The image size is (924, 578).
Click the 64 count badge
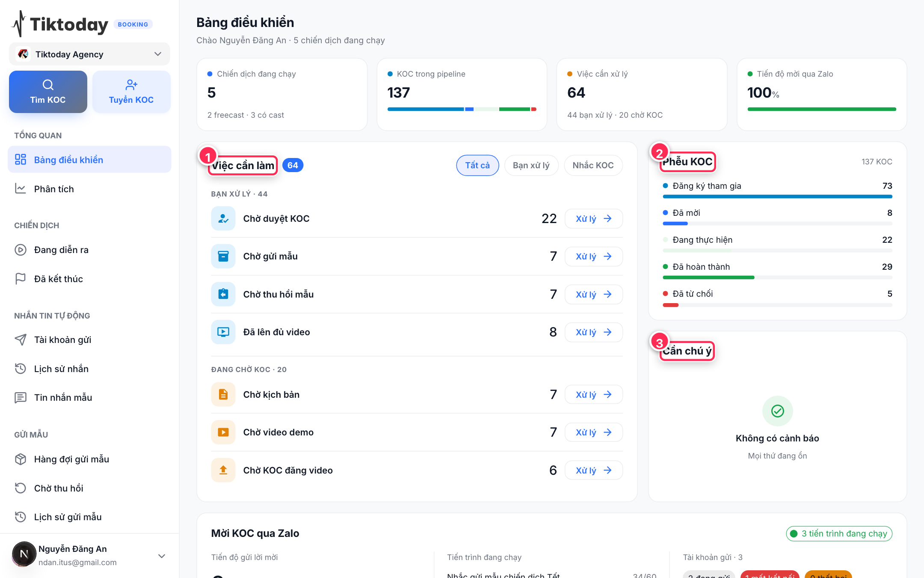tap(293, 165)
